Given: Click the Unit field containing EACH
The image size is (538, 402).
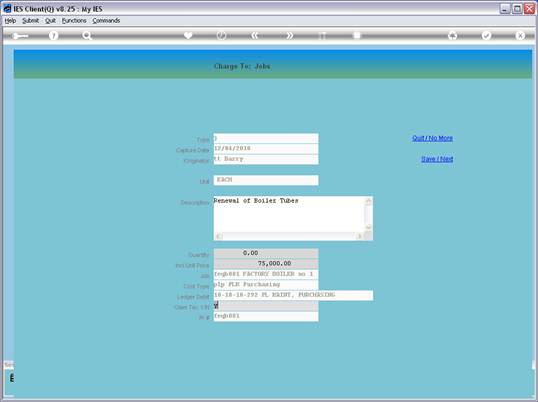Looking at the screenshot, I should point(266,180).
